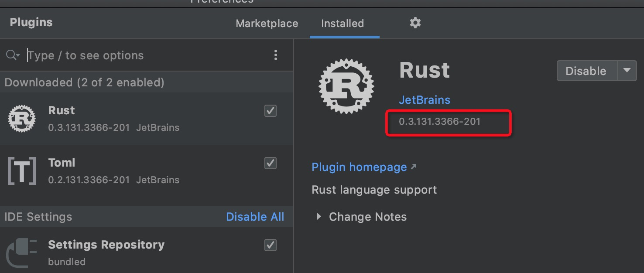Expand the Change Notes section
Viewport: 644px width, 273px height.
(x=319, y=217)
